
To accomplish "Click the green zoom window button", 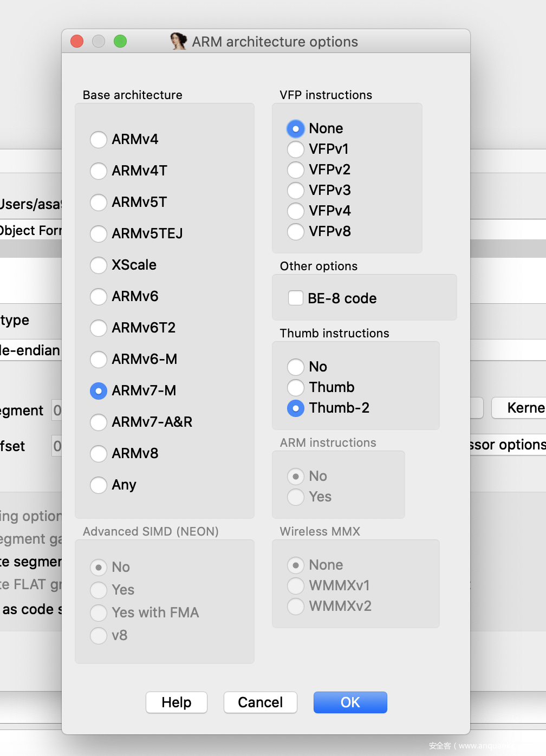I will pos(120,41).
